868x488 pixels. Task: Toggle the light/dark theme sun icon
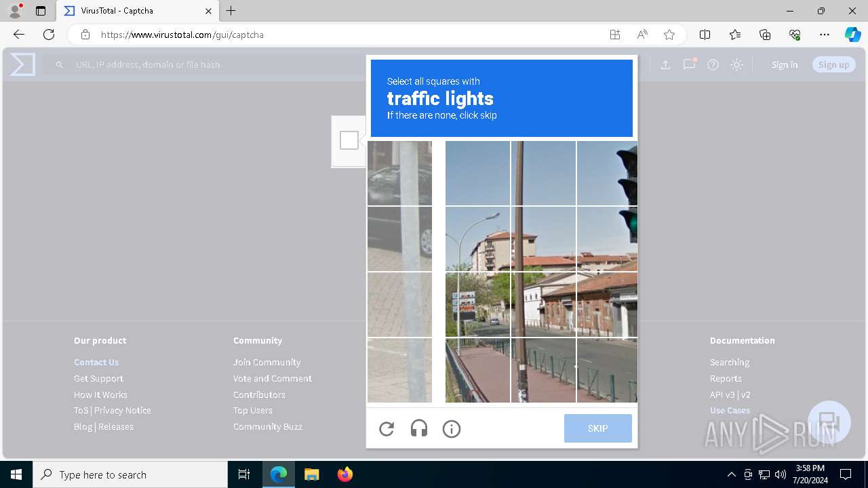(736, 64)
